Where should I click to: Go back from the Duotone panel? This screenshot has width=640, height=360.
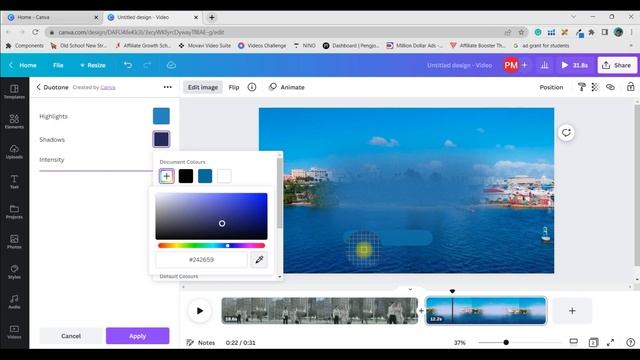39,87
